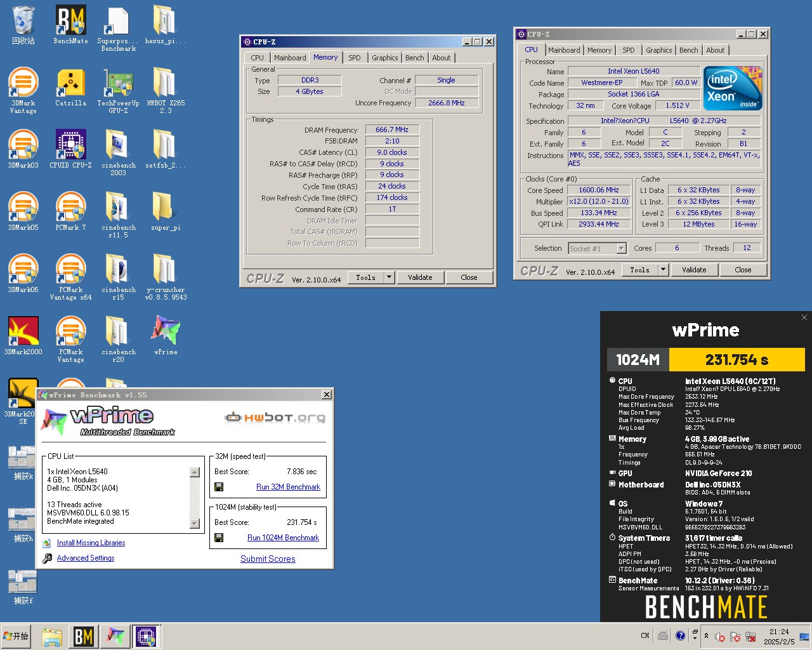
Task: Click save icon beside 32M best score
Action: [219, 487]
